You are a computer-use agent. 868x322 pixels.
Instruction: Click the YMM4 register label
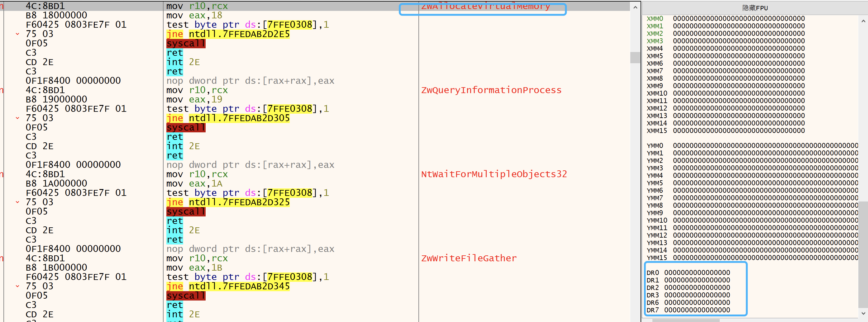pyautogui.click(x=655, y=176)
